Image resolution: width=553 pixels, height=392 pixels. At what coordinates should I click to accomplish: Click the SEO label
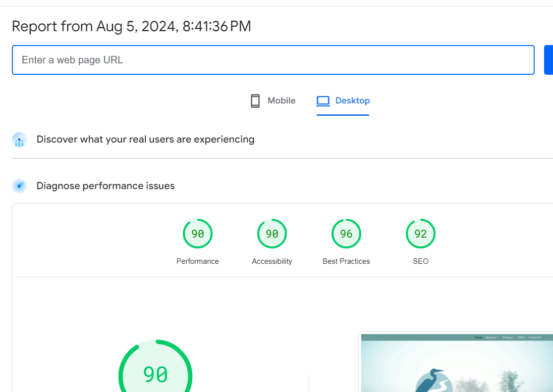tap(421, 261)
